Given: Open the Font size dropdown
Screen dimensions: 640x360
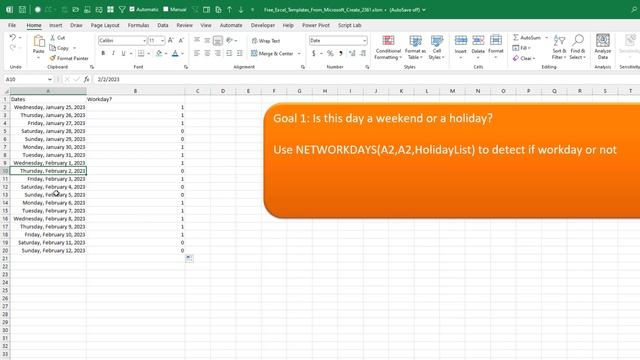Looking at the screenshot, I should [162, 41].
